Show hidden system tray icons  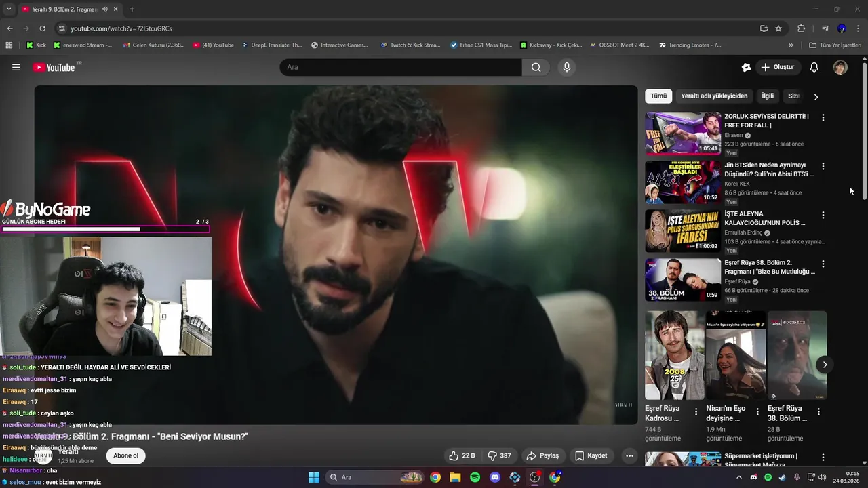point(739,477)
